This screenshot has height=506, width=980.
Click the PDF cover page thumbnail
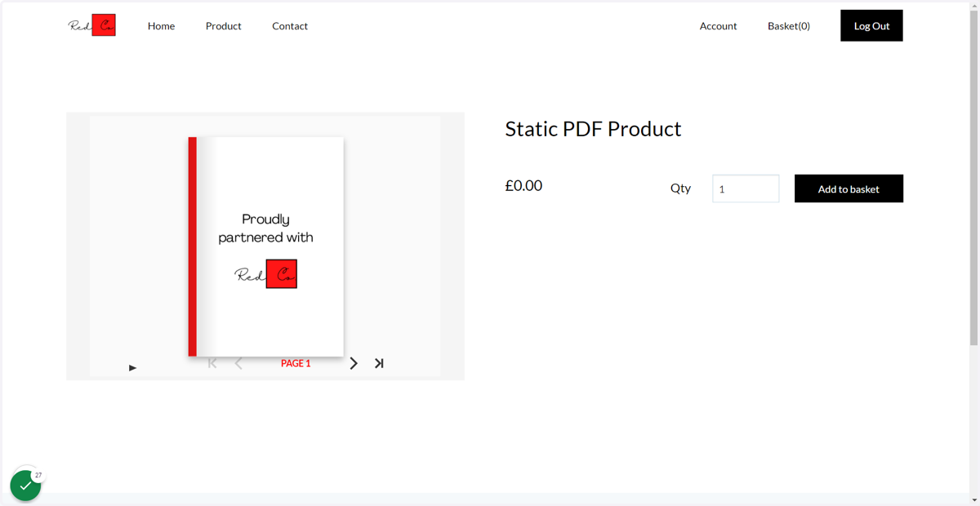[x=266, y=246]
